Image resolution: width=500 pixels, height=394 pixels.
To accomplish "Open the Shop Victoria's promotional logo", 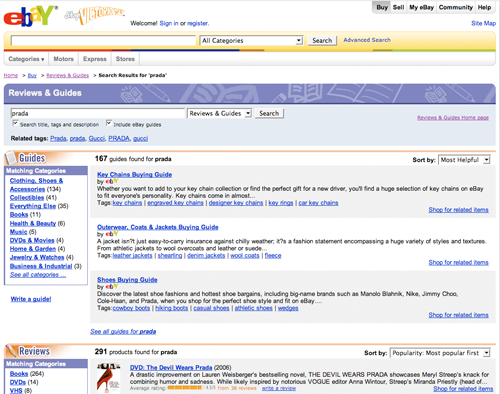I will point(95,15).
